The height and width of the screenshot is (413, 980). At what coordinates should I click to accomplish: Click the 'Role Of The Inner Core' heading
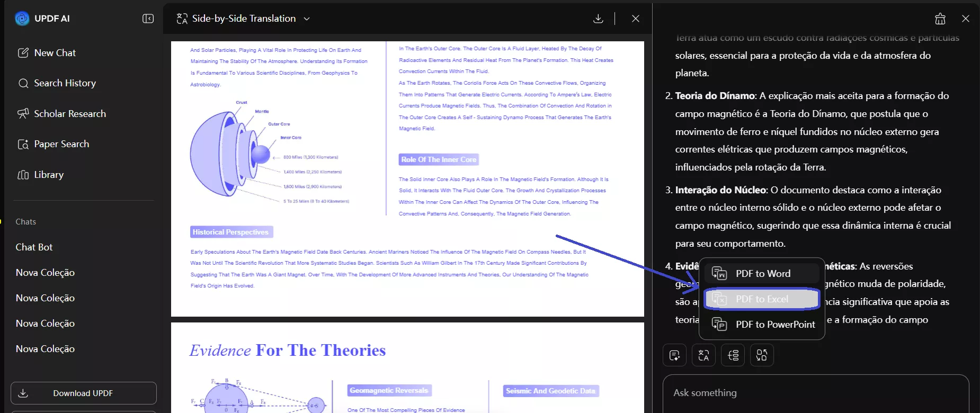tap(439, 159)
